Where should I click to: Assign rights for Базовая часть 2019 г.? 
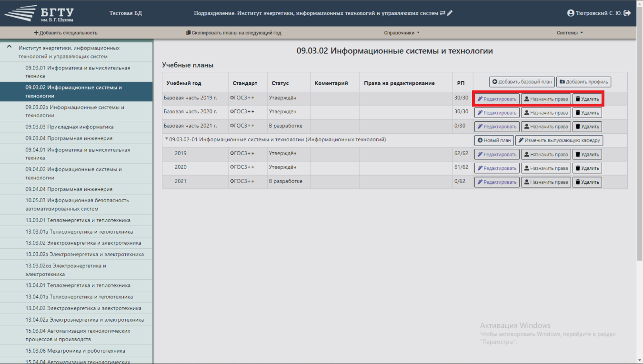(546, 99)
